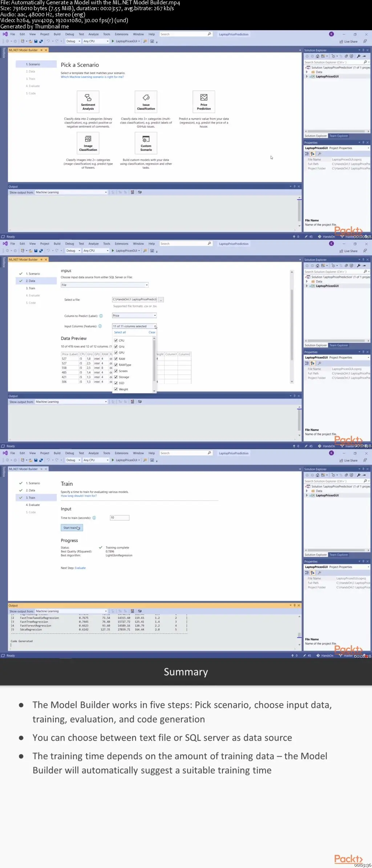Open the Price label column dropdown
The width and height of the screenshot is (372, 868).
pyautogui.click(x=134, y=316)
